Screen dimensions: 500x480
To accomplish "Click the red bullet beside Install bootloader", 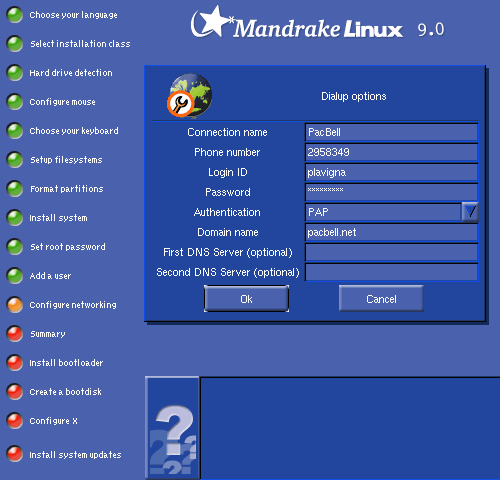I will tap(15, 363).
